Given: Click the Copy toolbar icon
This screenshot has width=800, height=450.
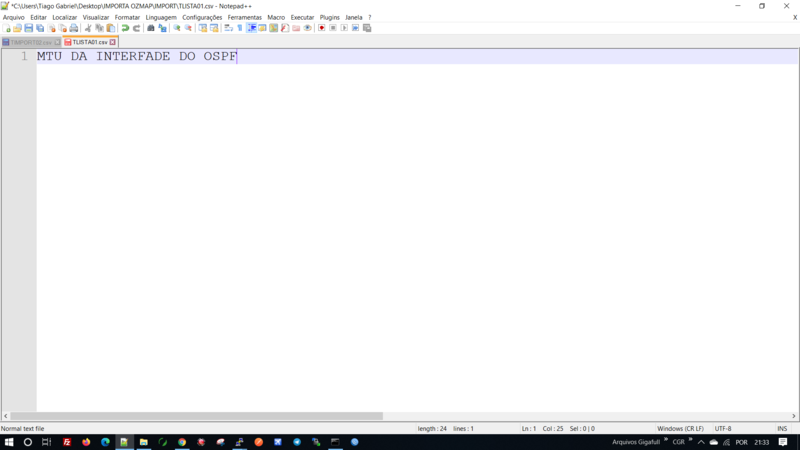Looking at the screenshot, I should coord(99,28).
